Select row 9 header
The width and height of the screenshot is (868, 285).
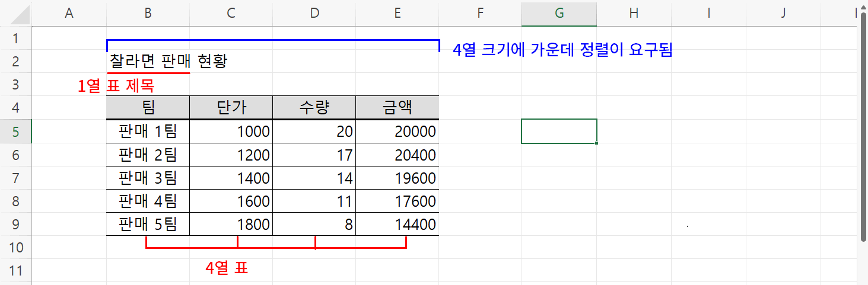click(16, 224)
